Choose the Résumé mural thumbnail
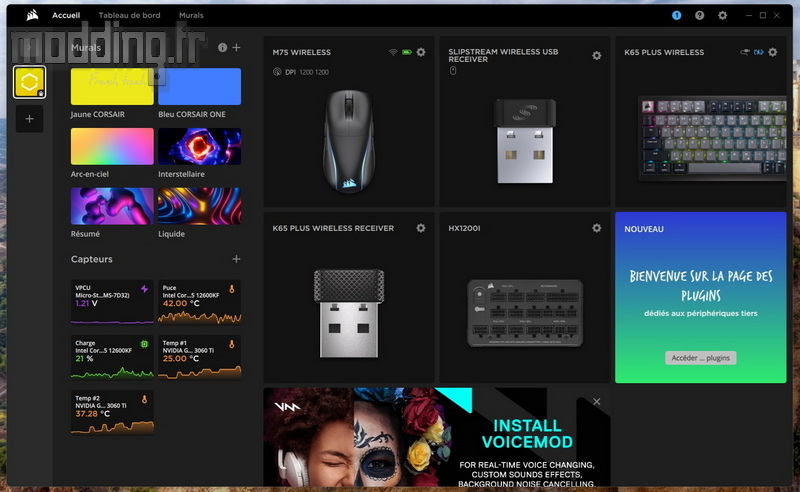This screenshot has width=800, height=492. [112, 206]
